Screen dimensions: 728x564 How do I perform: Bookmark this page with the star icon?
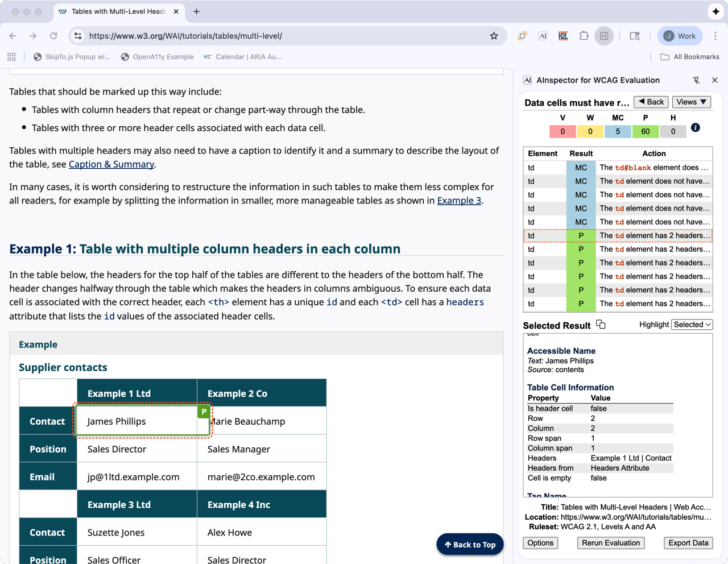tap(494, 36)
